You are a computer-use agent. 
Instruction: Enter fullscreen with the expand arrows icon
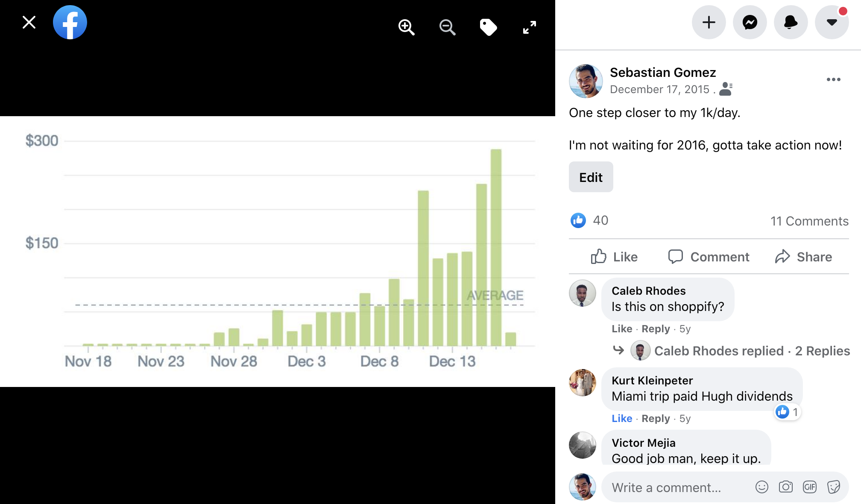point(529,27)
